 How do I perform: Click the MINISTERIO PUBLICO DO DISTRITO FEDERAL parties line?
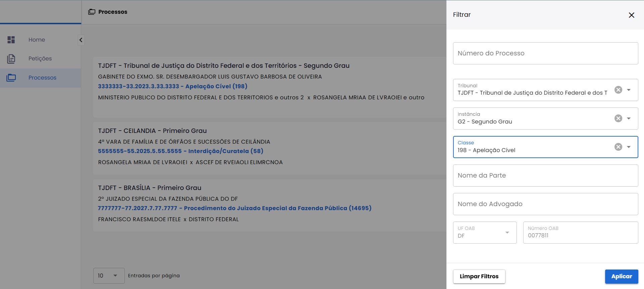(261, 97)
